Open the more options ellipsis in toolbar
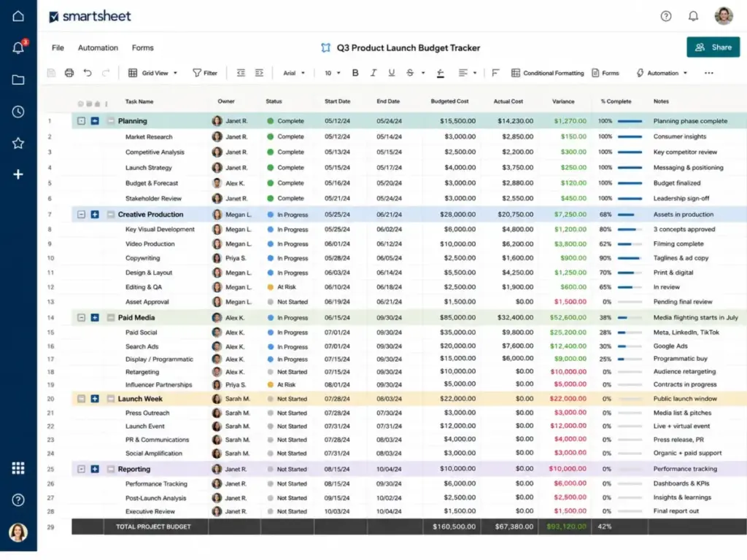747x560 pixels. [709, 73]
